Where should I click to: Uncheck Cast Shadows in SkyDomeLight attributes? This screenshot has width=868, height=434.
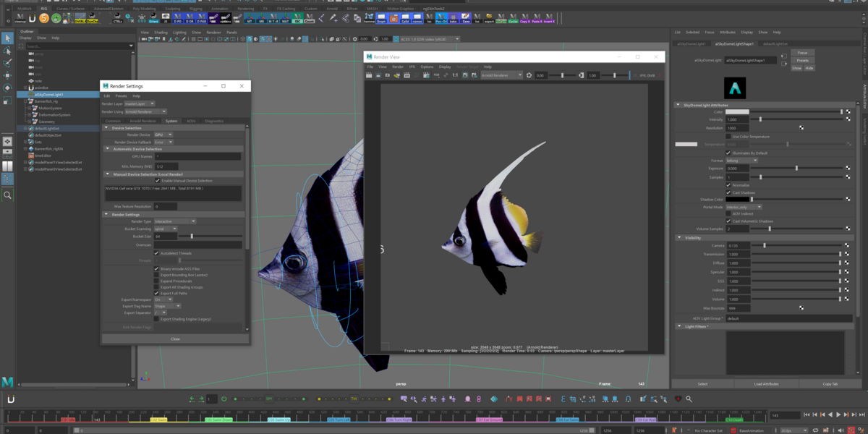[728, 192]
